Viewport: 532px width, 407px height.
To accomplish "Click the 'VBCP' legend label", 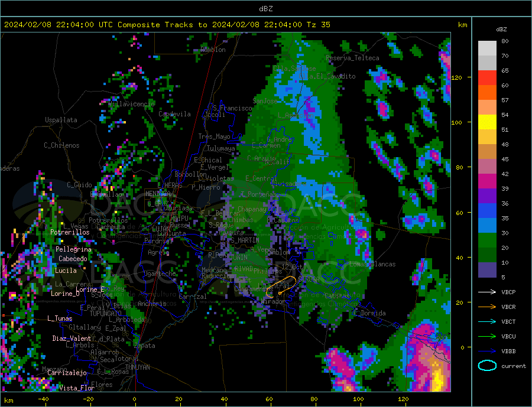I will (x=508, y=292).
